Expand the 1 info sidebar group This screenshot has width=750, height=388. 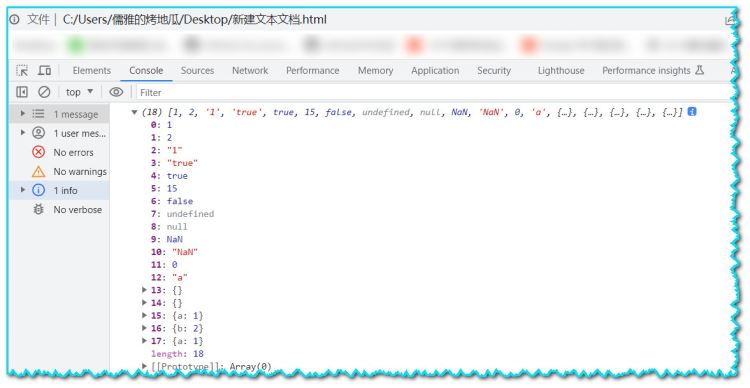coord(22,190)
